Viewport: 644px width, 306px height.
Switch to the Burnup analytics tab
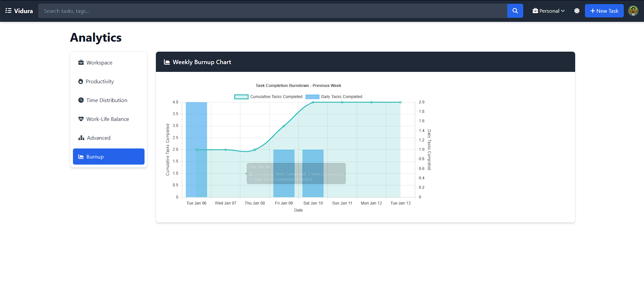click(x=109, y=157)
